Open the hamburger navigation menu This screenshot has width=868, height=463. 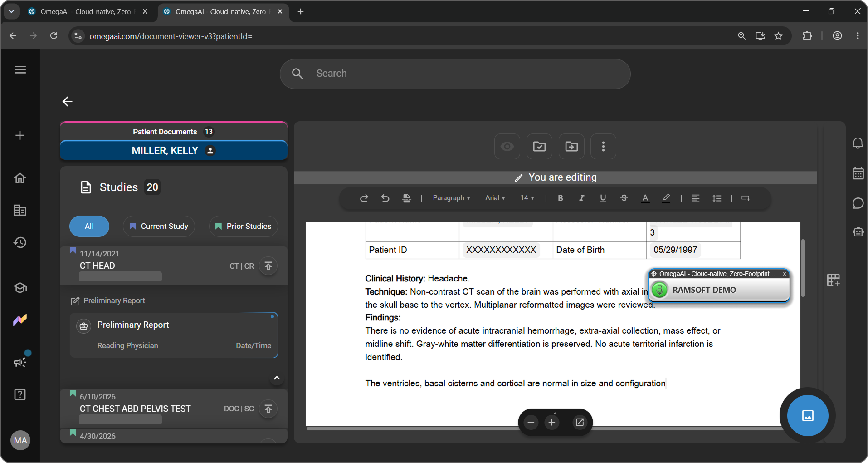20,70
